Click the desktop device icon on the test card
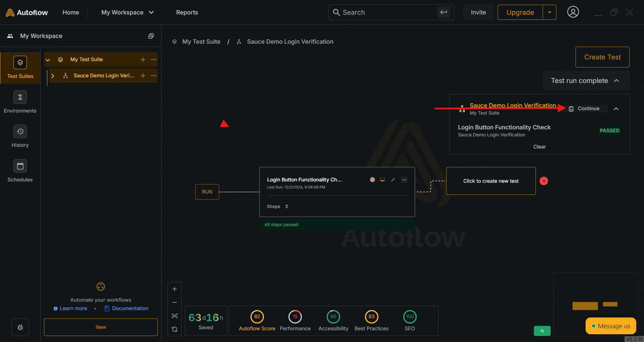Image resolution: width=644 pixels, height=342 pixels. pos(382,180)
